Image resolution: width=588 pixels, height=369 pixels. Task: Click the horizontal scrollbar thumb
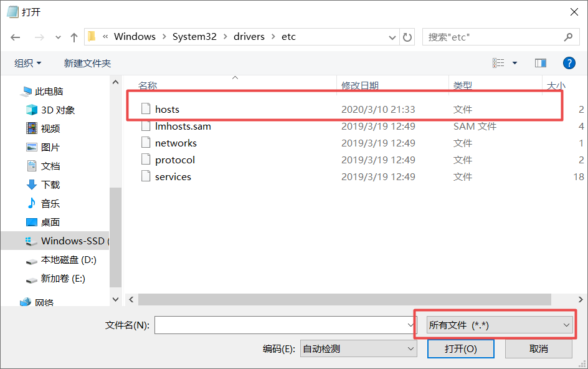pyautogui.click(x=344, y=299)
